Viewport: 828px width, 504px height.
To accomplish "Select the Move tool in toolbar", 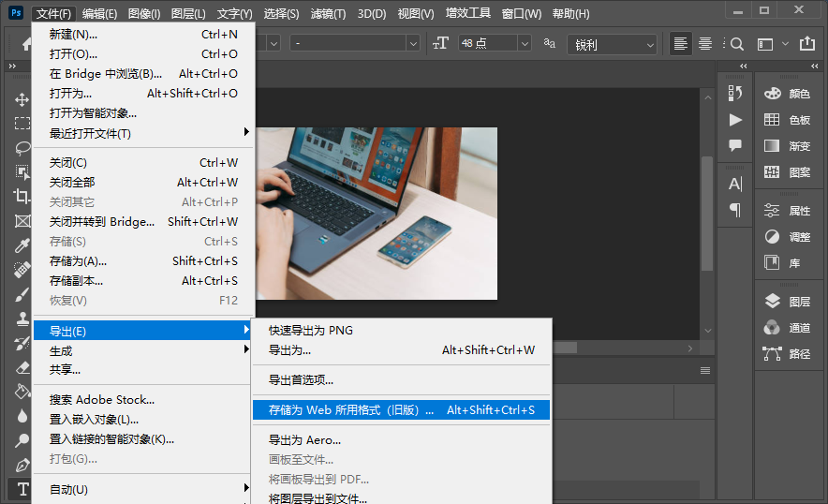I will [x=22, y=99].
